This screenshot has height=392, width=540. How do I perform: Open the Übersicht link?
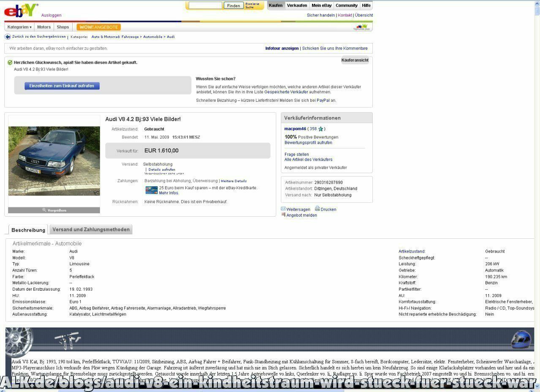364,15
